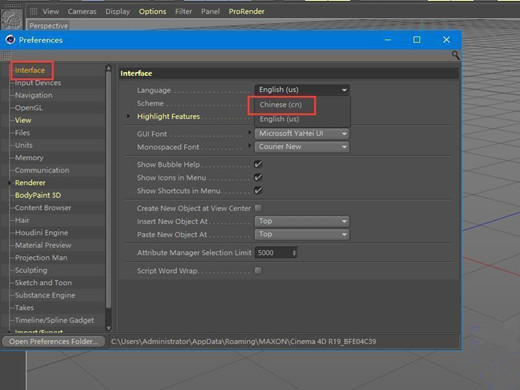This screenshot has height=390, width=520.
Task: Select Sketch and Toon in the preferences tree
Action: 43,283
